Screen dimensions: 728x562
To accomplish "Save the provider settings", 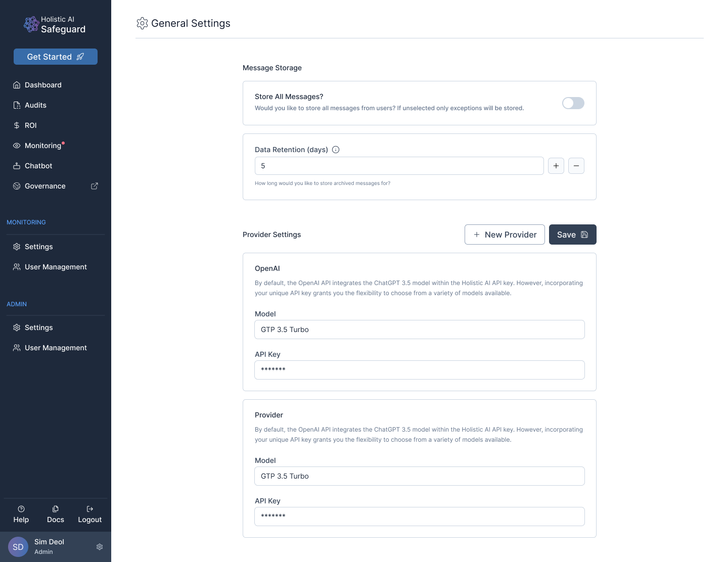I will point(572,235).
